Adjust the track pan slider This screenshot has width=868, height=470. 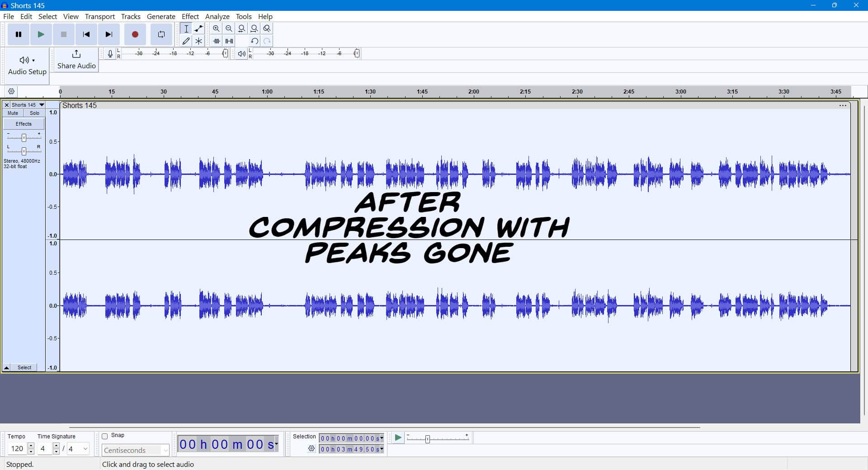tap(24, 151)
